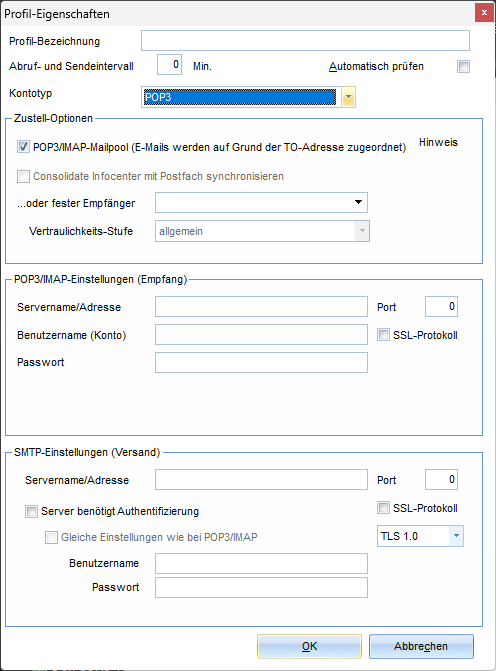Uncheck the POP3/IMAP-Mailpool checkbox

(x=23, y=147)
